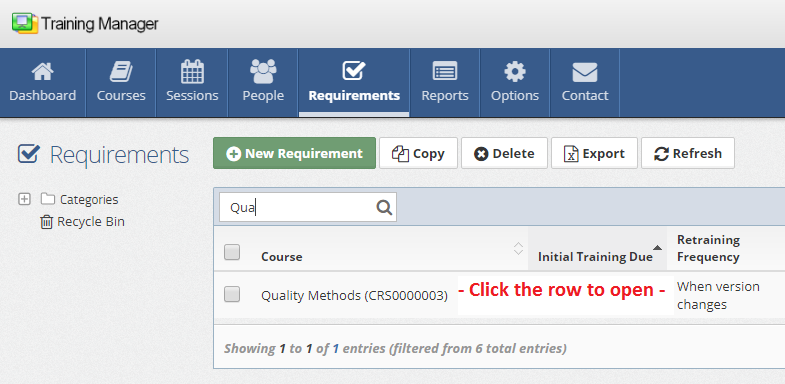Export the requirements list
This screenshot has width=785, height=384.
coord(594,153)
